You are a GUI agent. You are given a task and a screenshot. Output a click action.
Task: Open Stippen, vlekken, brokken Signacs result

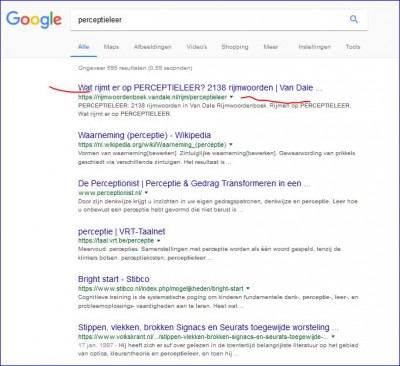click(x=208, y=327)
